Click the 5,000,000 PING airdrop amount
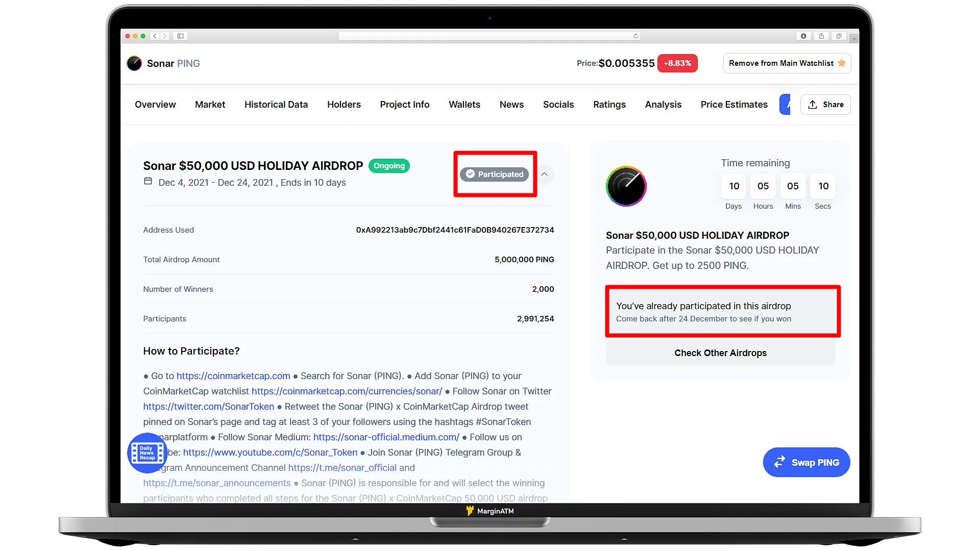Viewport: 980px width, 551px height. [x=524, y=260]
